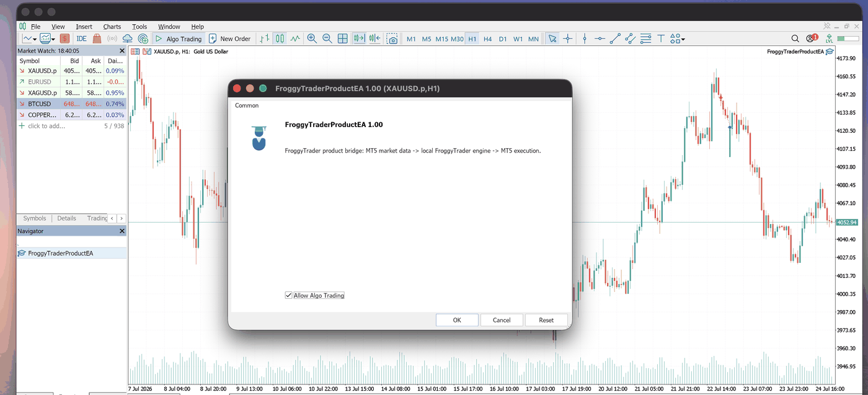This screenshot has height=395, width=868.
Task: Click the copy trading radar icon
Action: [143, 38]
